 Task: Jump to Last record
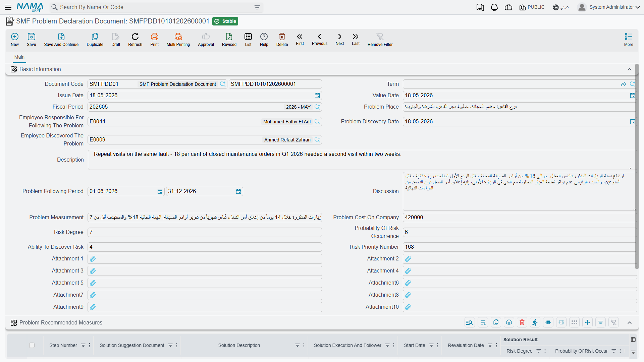(x=356, y=39)
